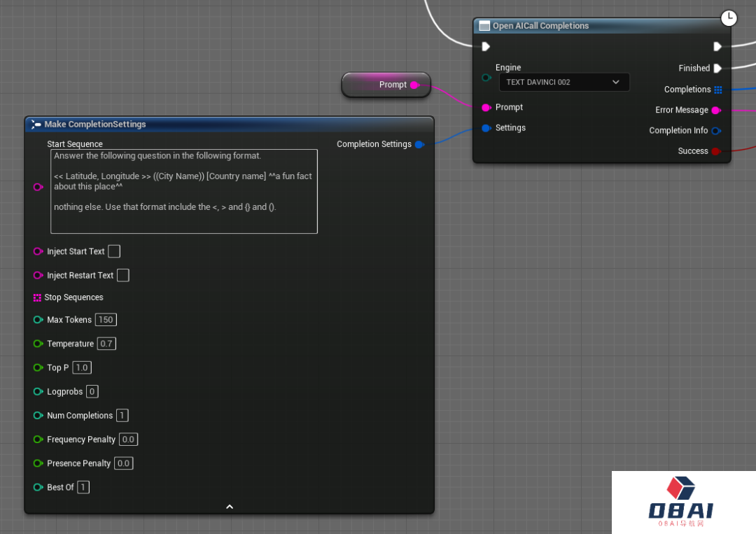Viewport: 756px width, 534px height.
Task: Click the Temperature value field
Action: pos(106,344)
